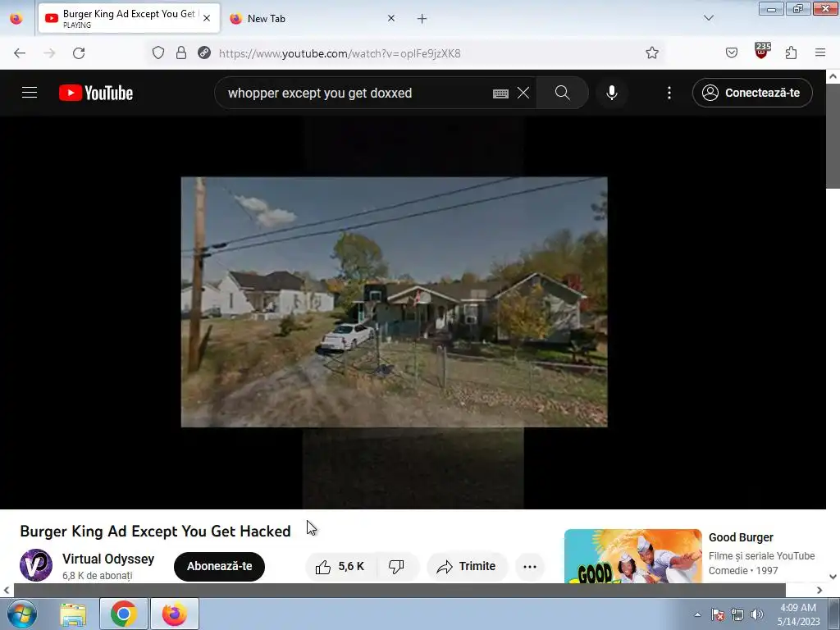This screenshot has width=840, height=630.
Task: Switch to the Burger King Ad tab
Action: click(x=129, y=18)
